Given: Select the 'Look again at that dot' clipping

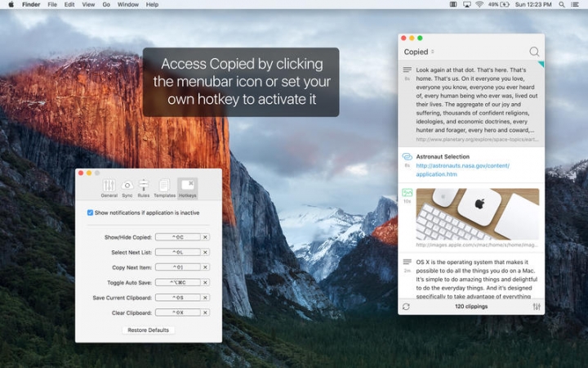Looking at the screenshot, I should (471, 104).
